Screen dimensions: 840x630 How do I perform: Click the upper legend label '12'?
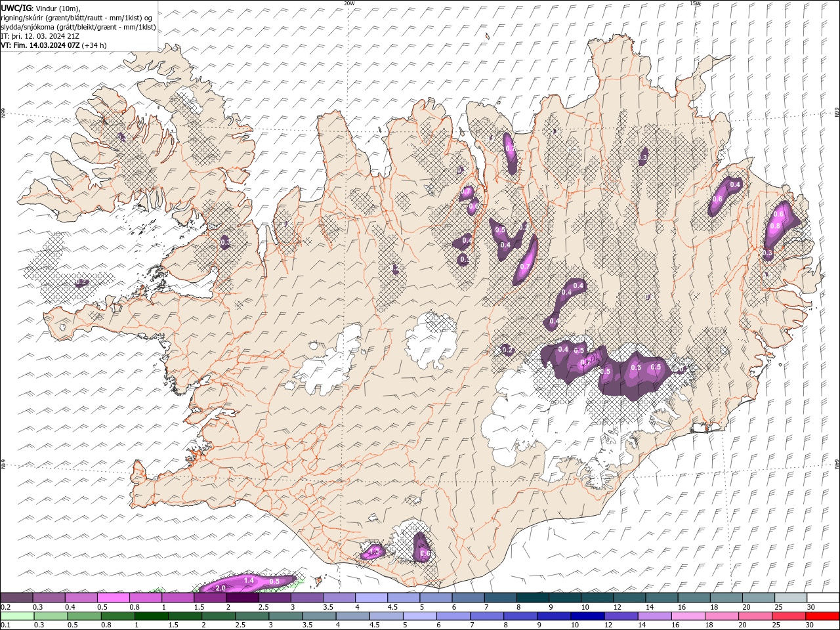tap(617, 607)
